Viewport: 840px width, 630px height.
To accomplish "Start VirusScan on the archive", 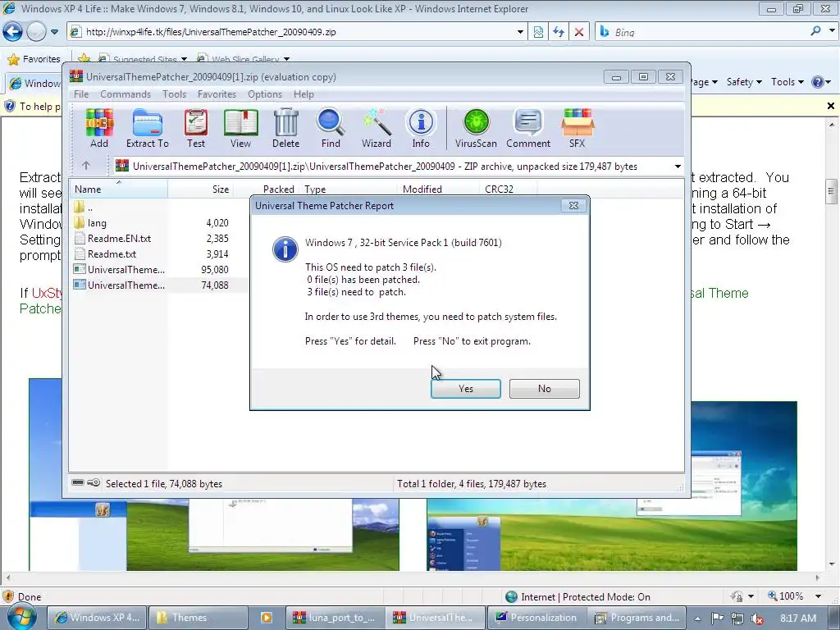I will click(x=476, y=128).
